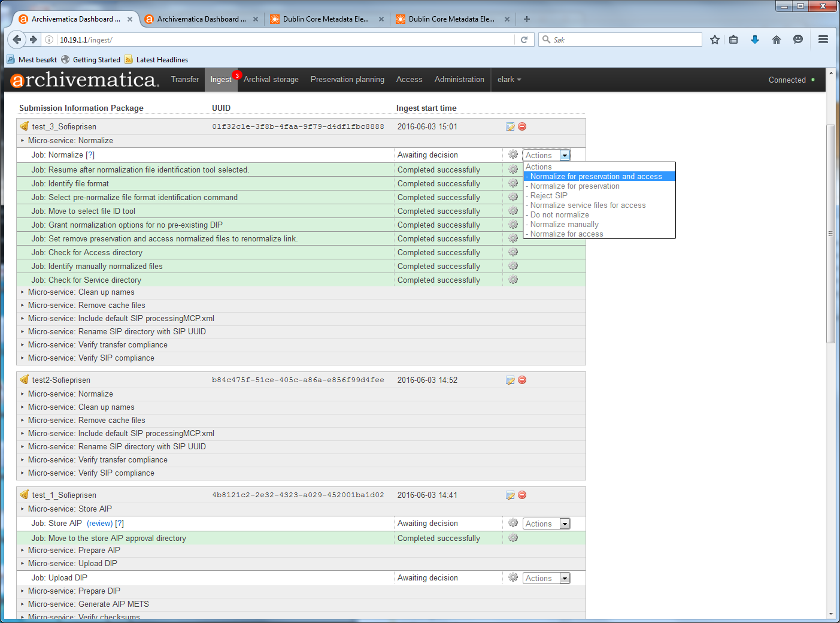Screen dimensions: 840x623
Task: Open the Ingest tab
Action: pyautogui.click(x=221, y=80)
